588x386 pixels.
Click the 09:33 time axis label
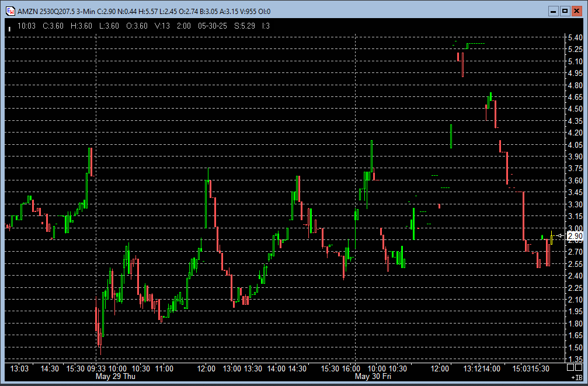click(x=97, y=368)
